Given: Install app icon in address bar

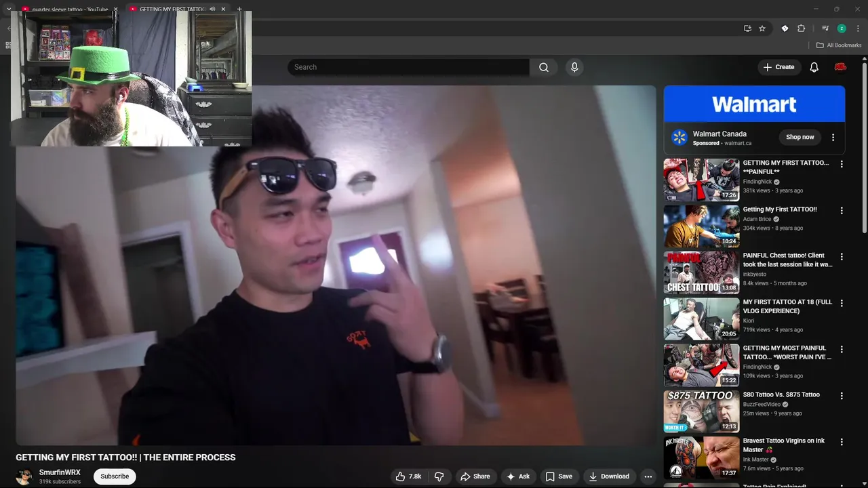Looking at the screenshot, I should click(747, 28).
